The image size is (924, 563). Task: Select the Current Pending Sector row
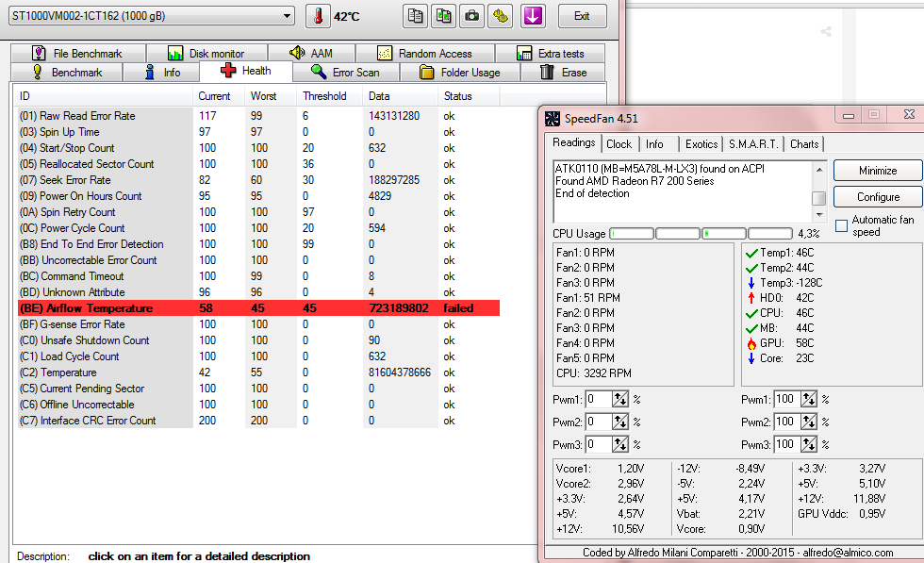[x=258, y=389]
